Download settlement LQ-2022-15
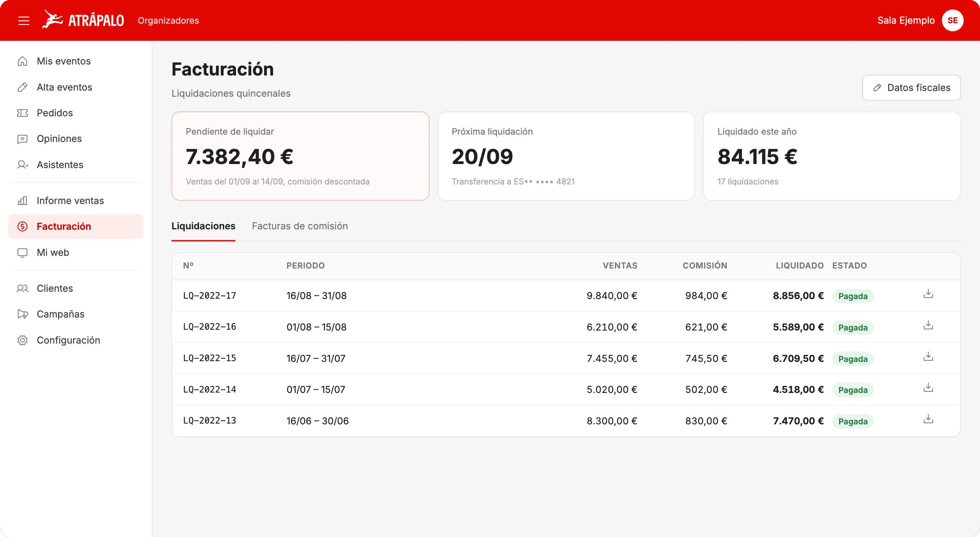This screenshot has height=537, width=980. 928,357
